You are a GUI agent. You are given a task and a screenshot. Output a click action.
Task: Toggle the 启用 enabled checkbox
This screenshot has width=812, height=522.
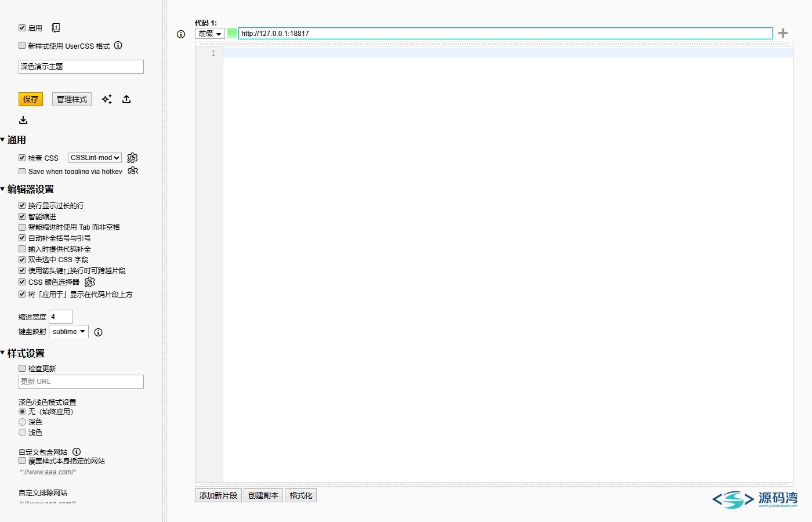tap(22, 28)
